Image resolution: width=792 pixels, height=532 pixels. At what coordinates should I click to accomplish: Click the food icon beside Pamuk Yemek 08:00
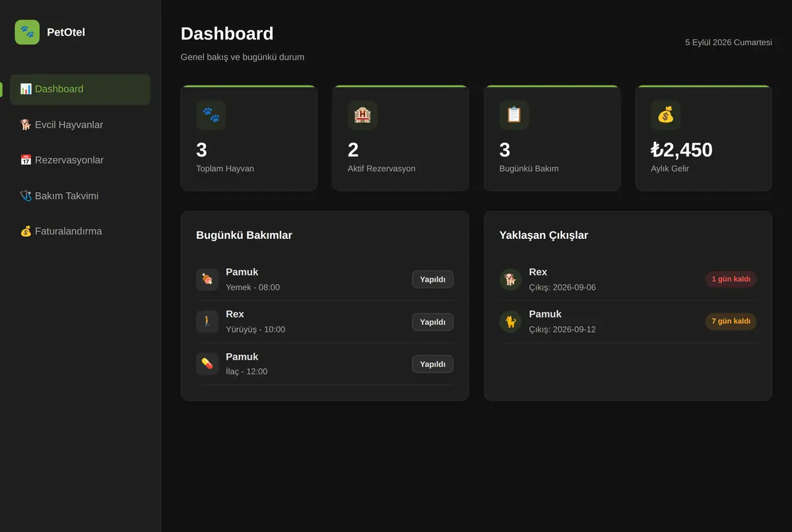[x=207, y=279]
